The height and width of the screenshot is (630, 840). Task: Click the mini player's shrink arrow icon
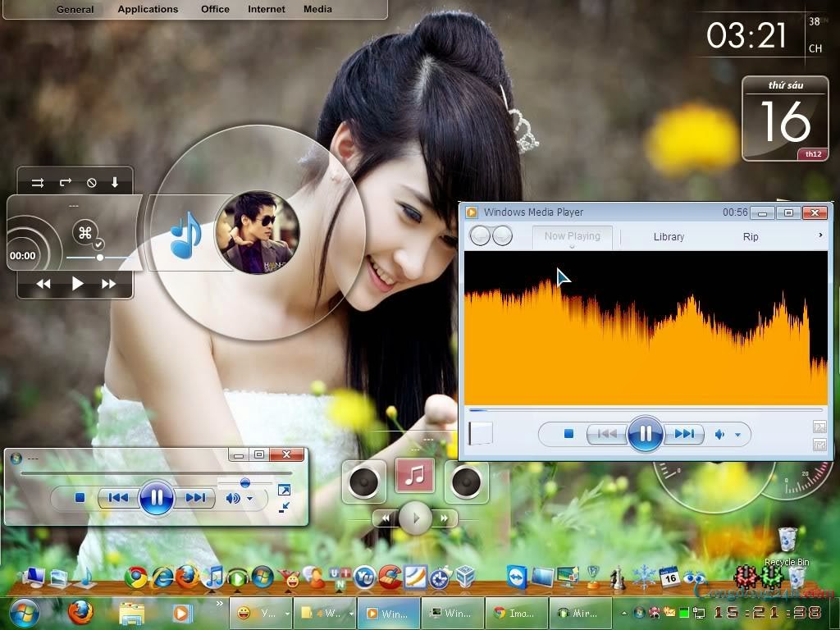pos(284,507)
